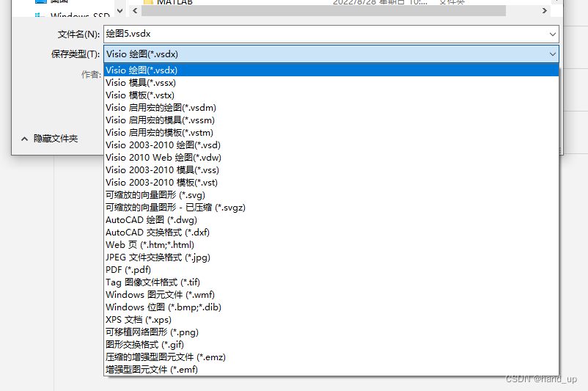Image resolution: width=588 pixels, height=391 pixels.
Task: Choose Windows 图元文件 (*.wmf)
Action: [x=331, y=295]
